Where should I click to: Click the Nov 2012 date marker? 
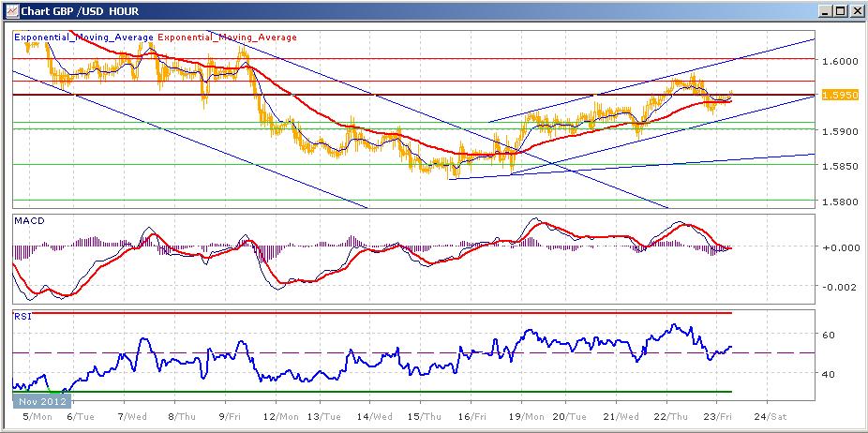click(x=42, y=401)
